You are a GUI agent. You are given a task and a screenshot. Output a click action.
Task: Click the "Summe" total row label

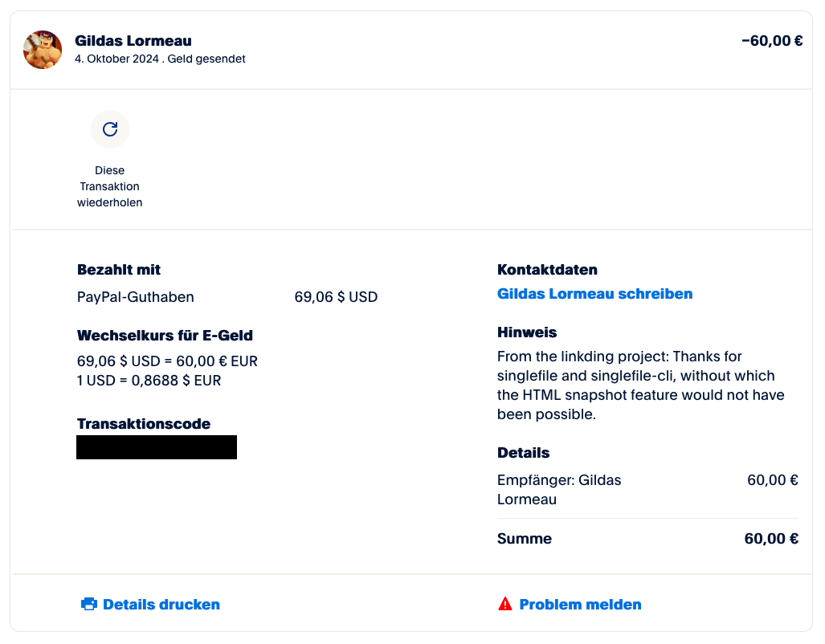[x=525, y=539]
